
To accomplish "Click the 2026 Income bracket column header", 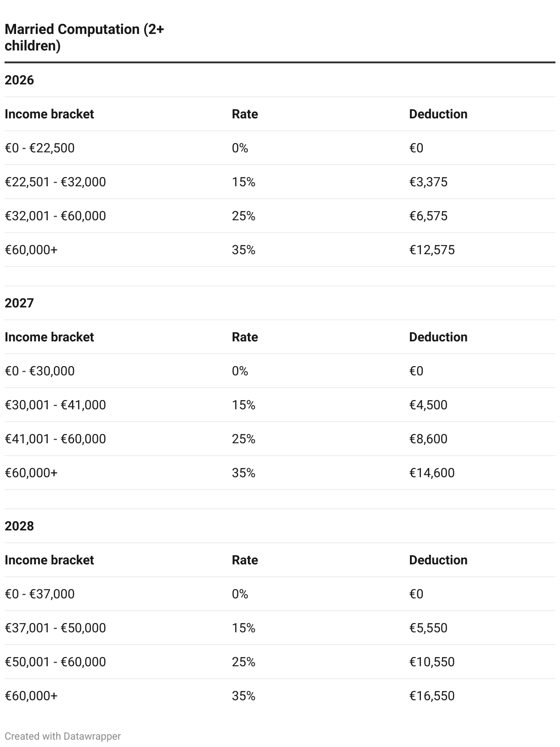I will pos(49,114).
